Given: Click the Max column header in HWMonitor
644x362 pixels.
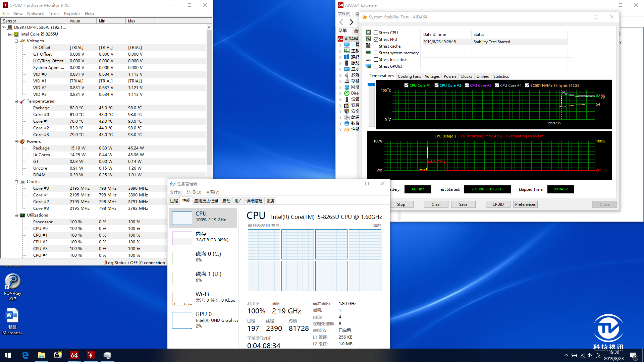Looking at the screenshot, I should [140, 21].
